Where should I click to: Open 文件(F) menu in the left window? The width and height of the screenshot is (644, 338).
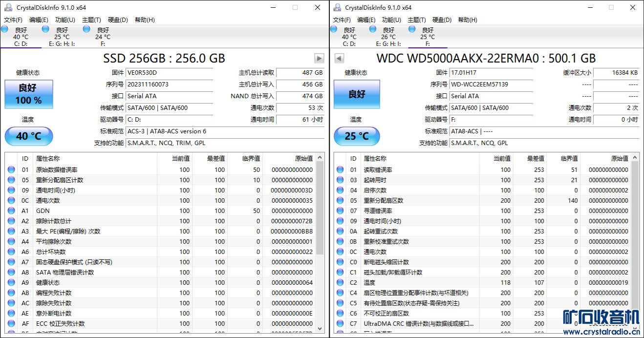(x=13, y=20)
